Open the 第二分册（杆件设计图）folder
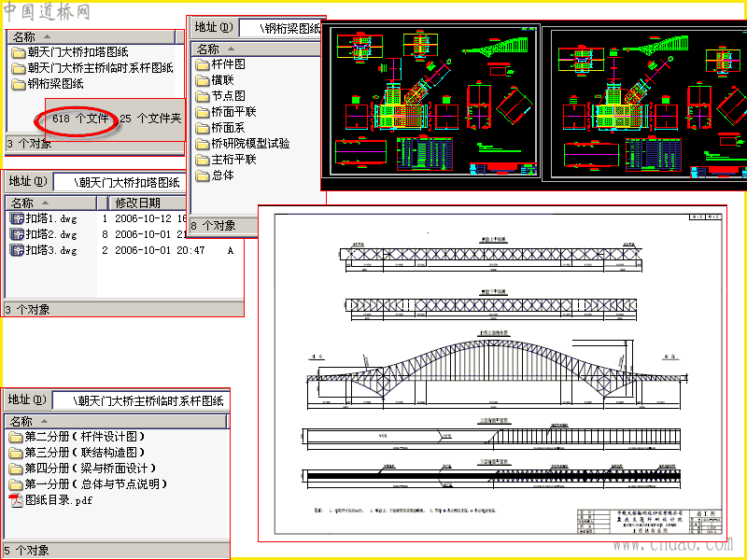This screenshot has height=560, width=747. point(77,437)
